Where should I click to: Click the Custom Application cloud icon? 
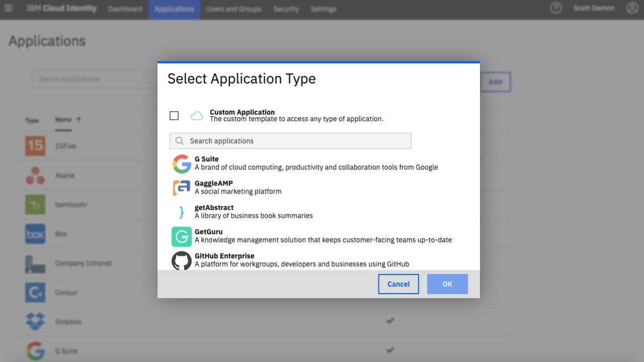tap(197, 116)
